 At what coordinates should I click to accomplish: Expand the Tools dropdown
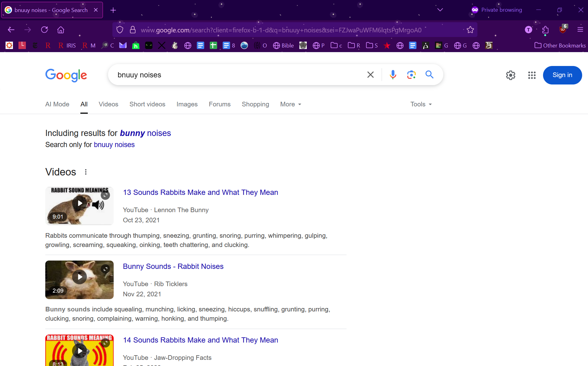point(421,104)
